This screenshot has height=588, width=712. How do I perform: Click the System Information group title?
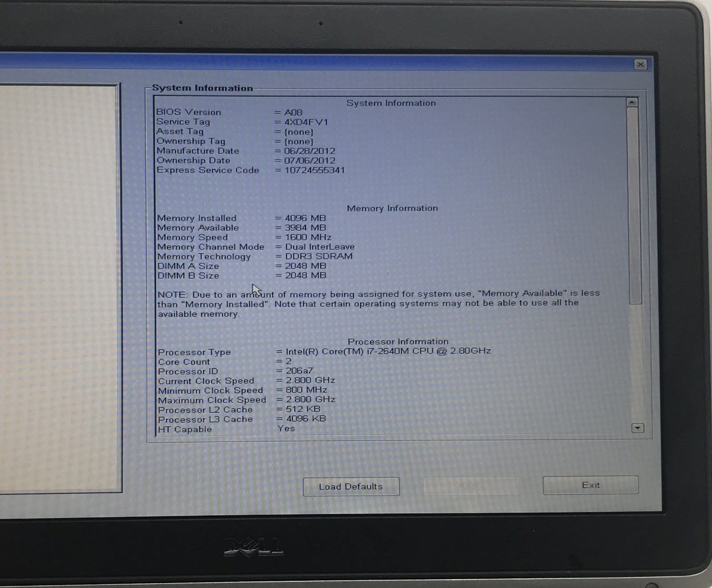(x=202, y=88)
